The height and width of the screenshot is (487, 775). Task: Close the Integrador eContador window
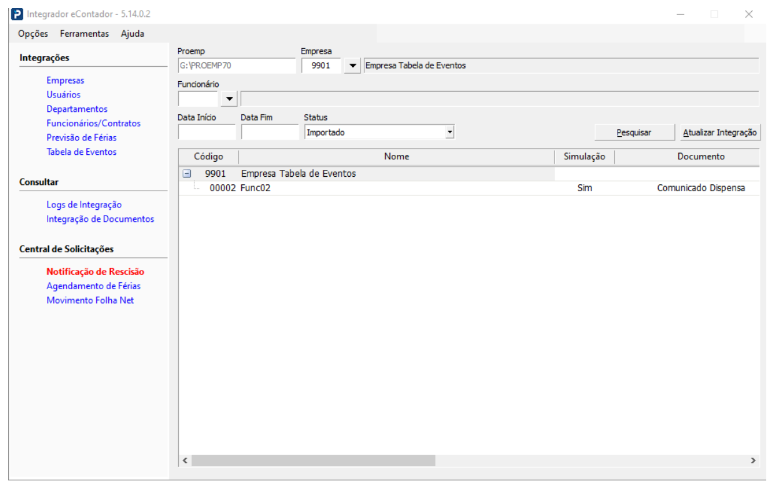[749, 14]
